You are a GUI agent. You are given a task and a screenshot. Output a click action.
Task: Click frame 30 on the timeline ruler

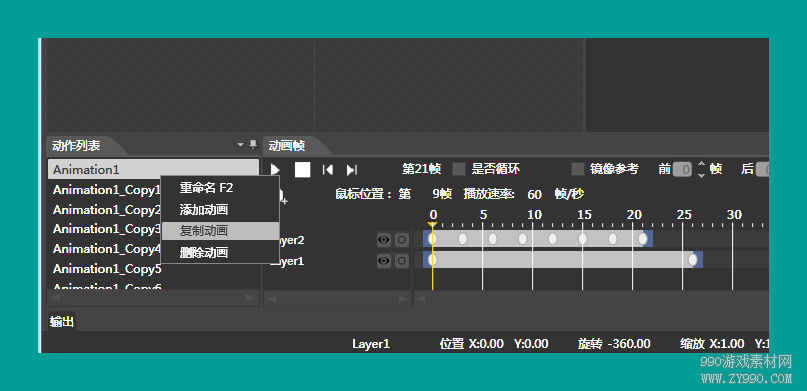click(734, 215)
